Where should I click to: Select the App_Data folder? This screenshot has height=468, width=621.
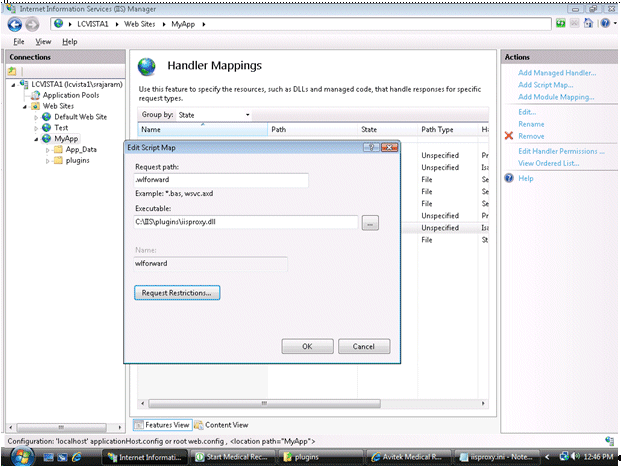(81, 149)
